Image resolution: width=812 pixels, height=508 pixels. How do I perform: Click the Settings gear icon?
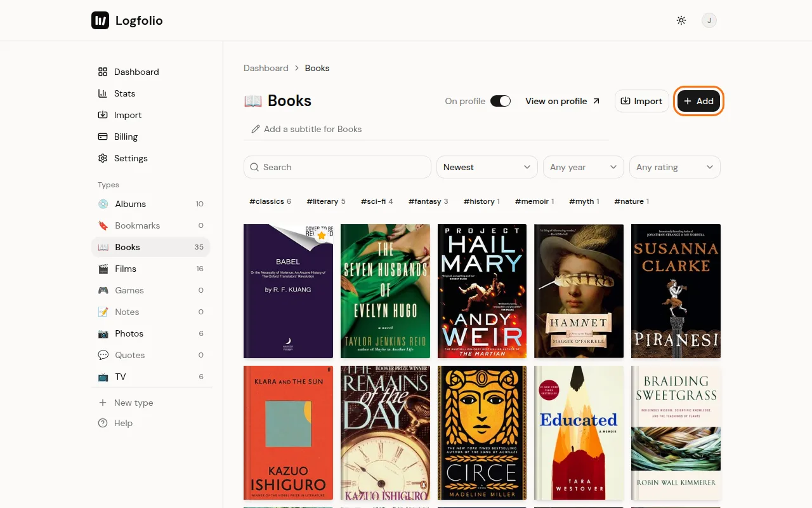pos(103,158)
